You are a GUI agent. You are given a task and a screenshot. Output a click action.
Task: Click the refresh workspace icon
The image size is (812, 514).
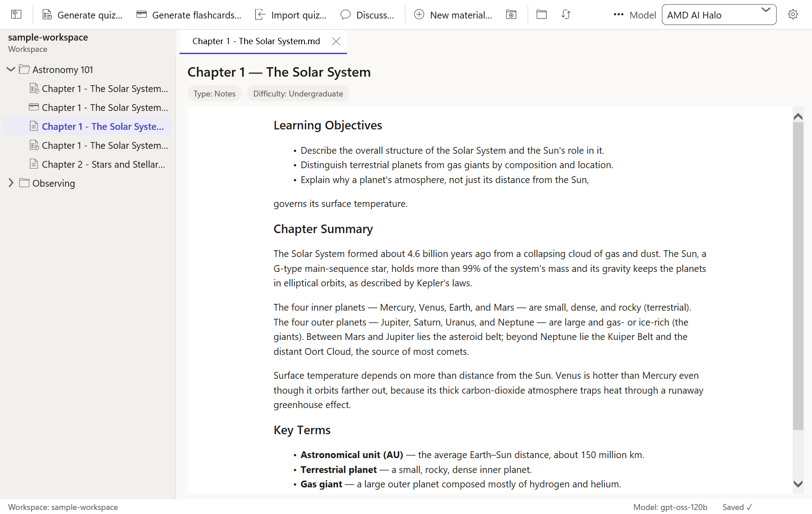click(566, 14)
